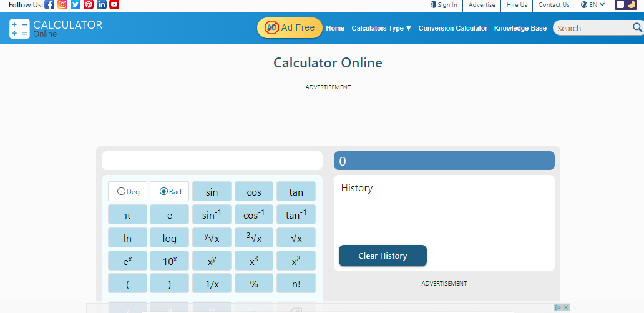Viewport: 644px width, 313px height.
Task: Click the search magnifier icon
Action: (x=637, y=27)
